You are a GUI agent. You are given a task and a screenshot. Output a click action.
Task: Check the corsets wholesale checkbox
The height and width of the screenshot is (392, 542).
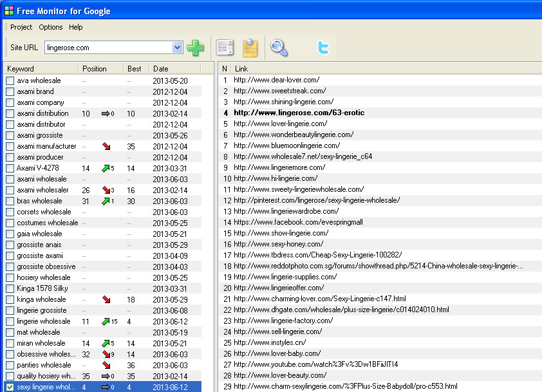pyautogui.click(x=10, y=212)
